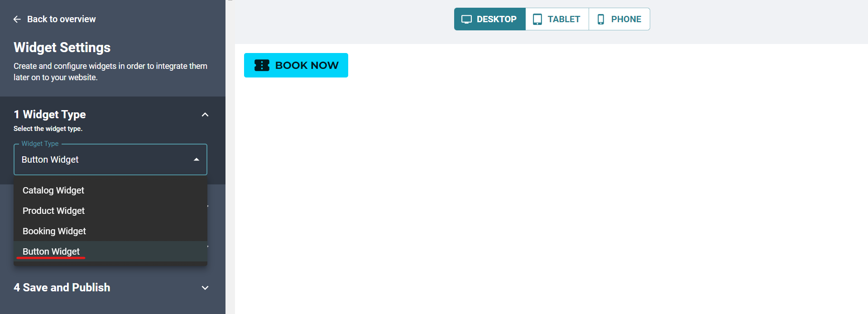Open the Widget Type dropdown field

(x=110, y=159)
